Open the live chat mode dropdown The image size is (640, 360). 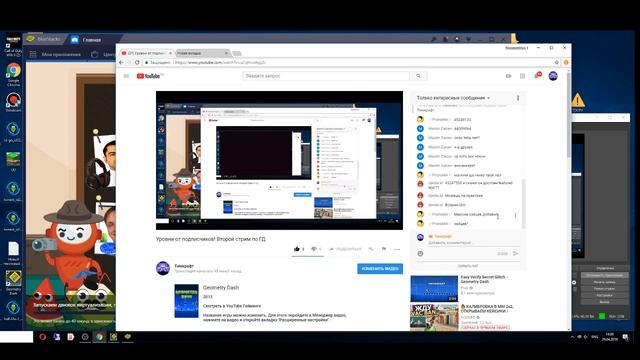pos(453,98)
